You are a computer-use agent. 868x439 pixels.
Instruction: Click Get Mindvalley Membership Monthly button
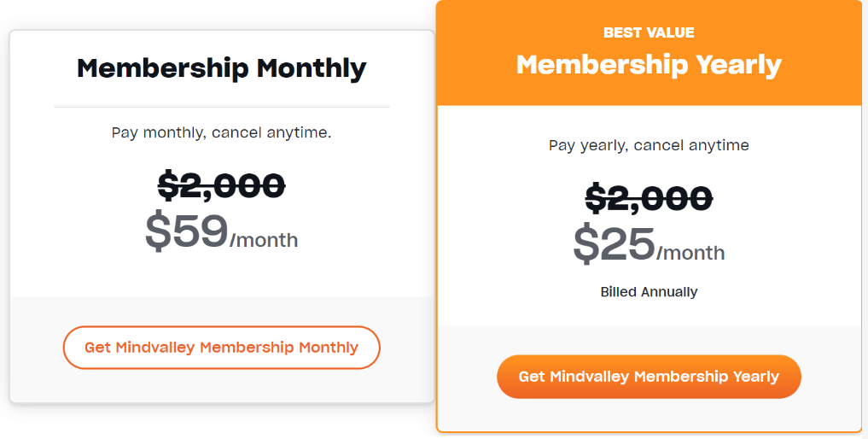pos(221,348)
